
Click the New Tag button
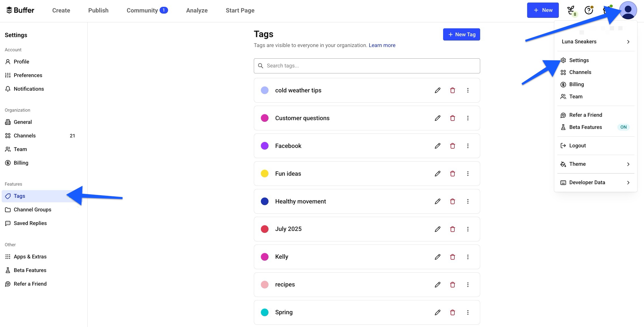coord(461,34)
